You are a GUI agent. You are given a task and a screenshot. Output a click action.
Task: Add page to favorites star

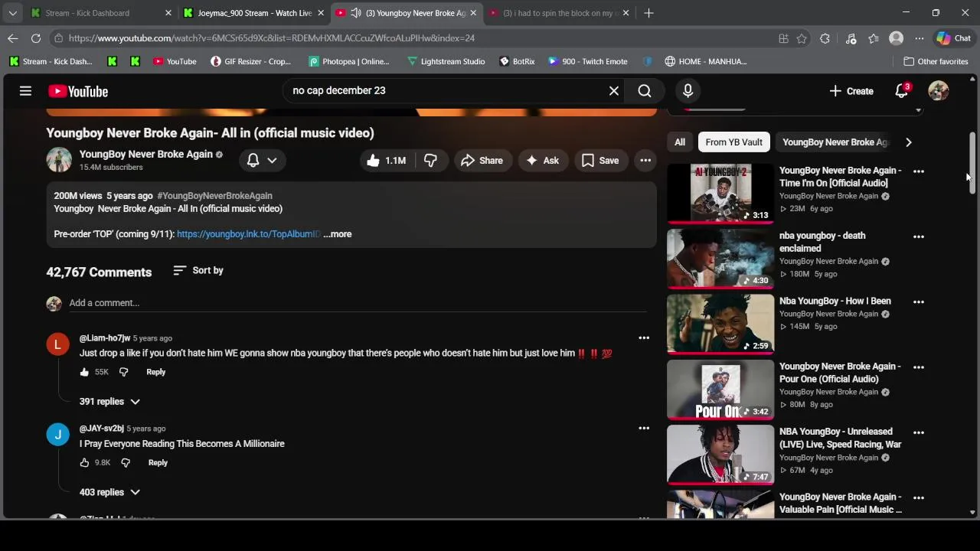coord(802,38)
